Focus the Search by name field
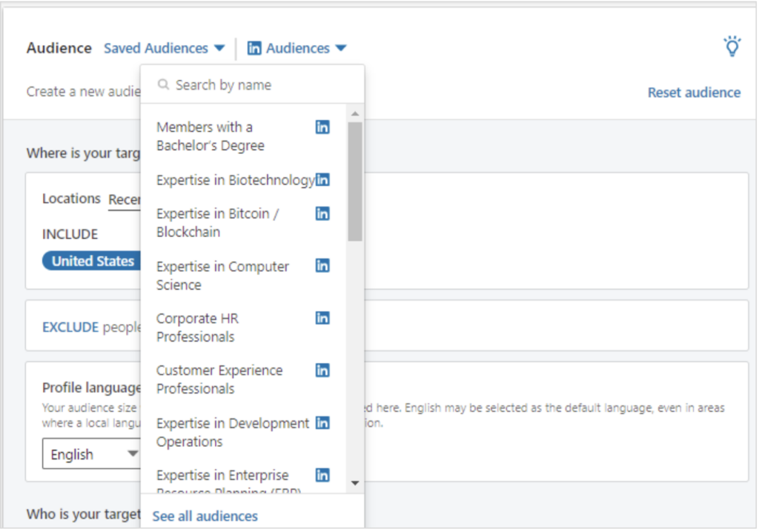The image size is (759, 532). click(x=252, y=84)
